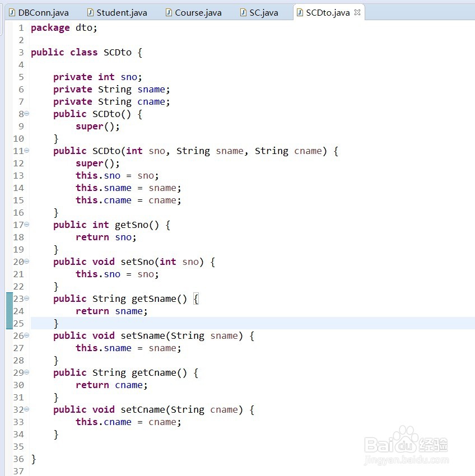475x476 pixels.
Task: Click 'return sname' on line 24
Action: (x=109, y=311)
